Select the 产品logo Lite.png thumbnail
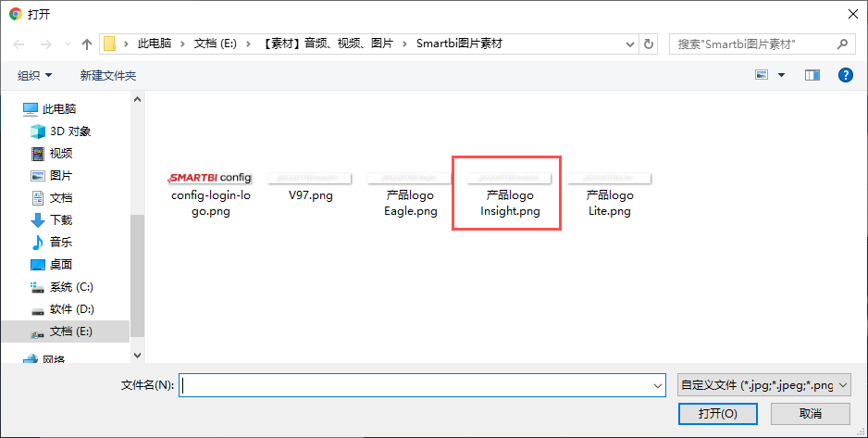This screenshot has width=868, height=438. (x=609, y=178)
